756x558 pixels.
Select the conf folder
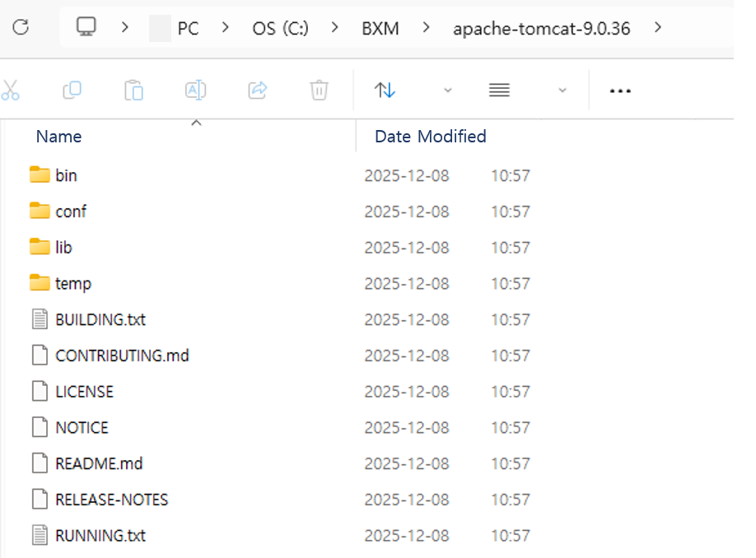coord(70,212)
